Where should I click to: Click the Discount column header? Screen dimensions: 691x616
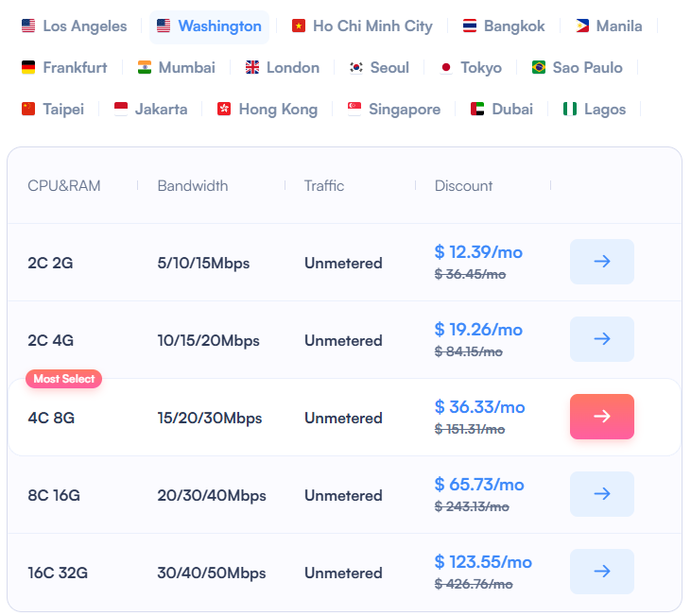coord(463,186)
